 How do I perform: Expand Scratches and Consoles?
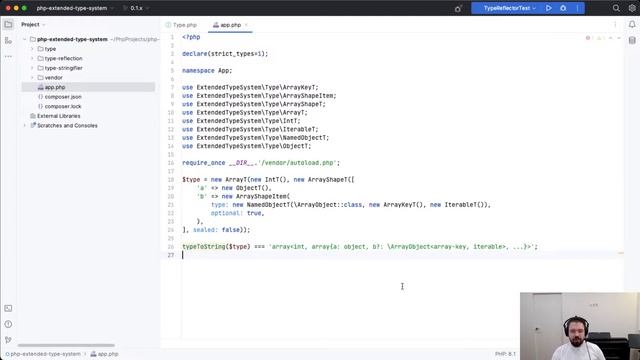pos(24,126)
